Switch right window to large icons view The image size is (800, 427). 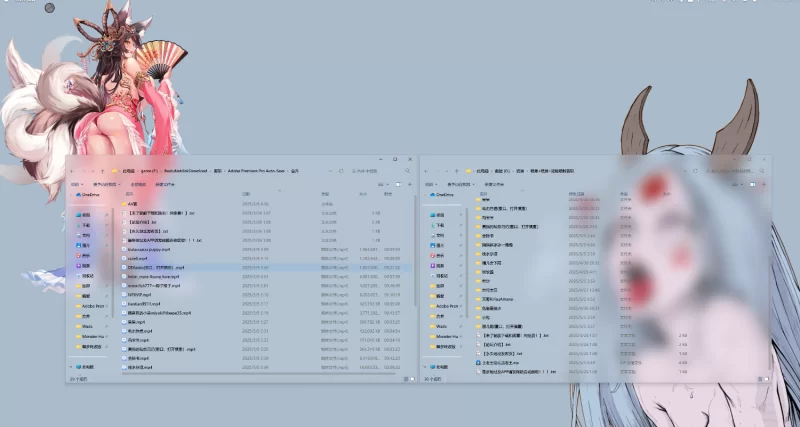766,379
